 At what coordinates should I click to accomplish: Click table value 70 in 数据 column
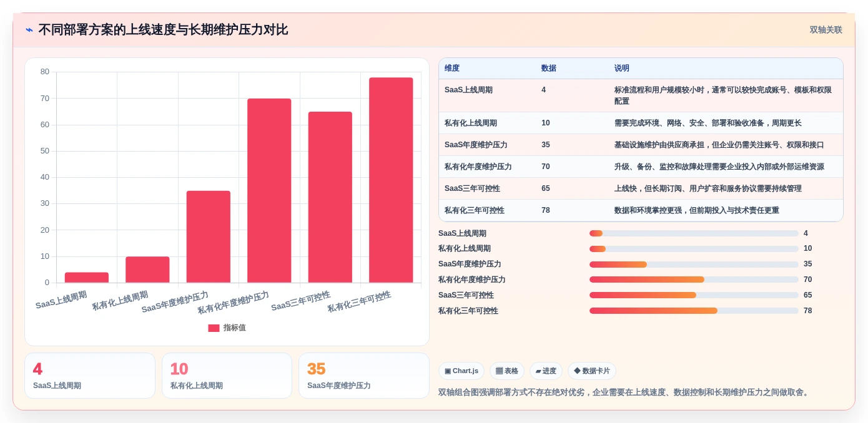pos(546,167)
